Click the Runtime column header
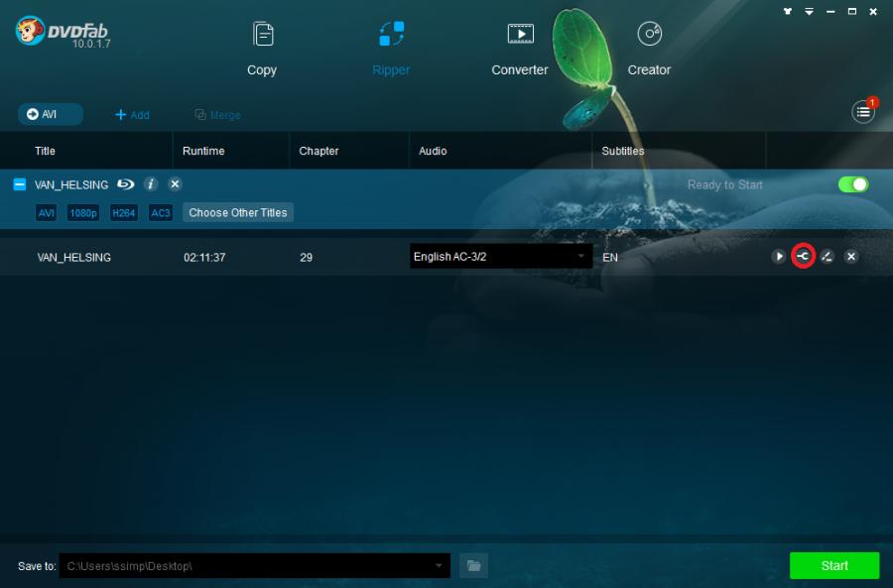The width and height of the screenshot is (893, 588). [203, 151]
